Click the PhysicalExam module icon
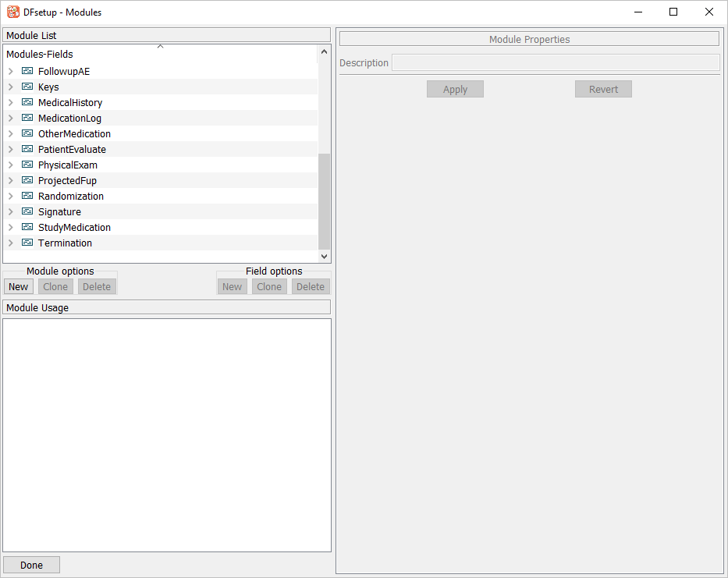The image size is (728, 578). pos(27,165)
